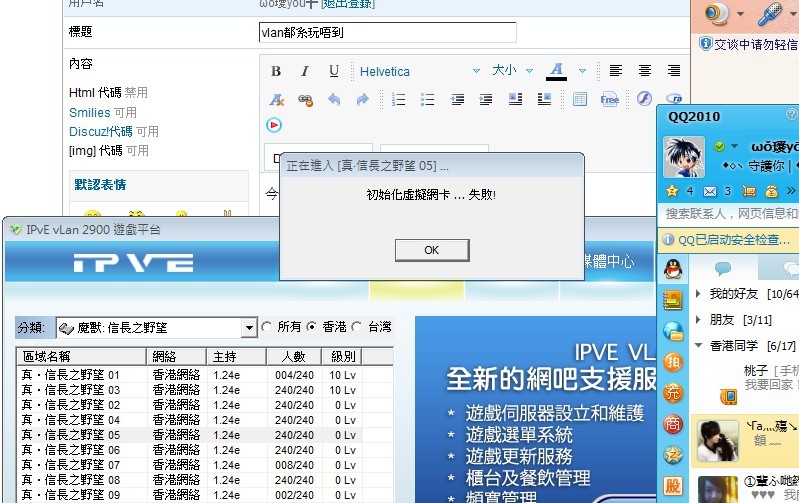799x503 pixels.
Task: Center-align text in the editor
Action: click(645, 71)
